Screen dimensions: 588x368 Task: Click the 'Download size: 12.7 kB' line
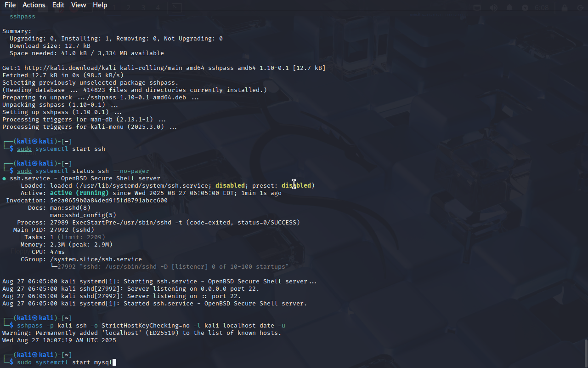coord(50,46)
